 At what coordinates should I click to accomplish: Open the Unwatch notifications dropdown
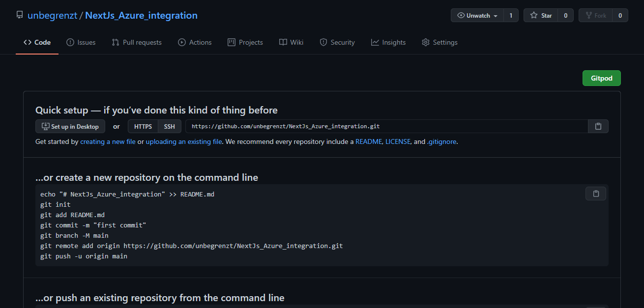click(477, 16)
